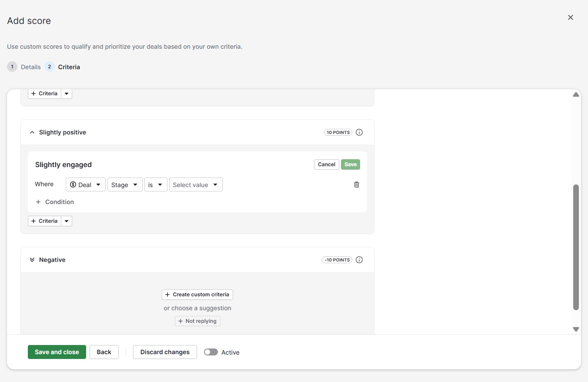Close the Add score dialog
The width and height of the screenshot is (588, 382).
(x=571, y=17)
